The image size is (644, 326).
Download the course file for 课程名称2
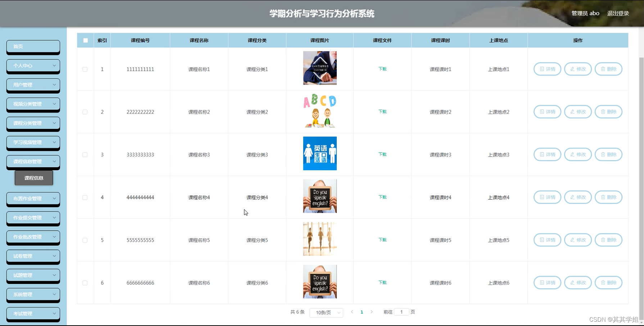[382, 112]
